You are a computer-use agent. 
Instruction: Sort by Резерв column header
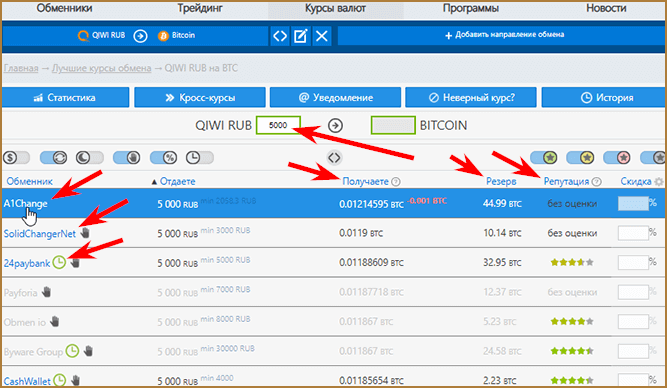501,181
